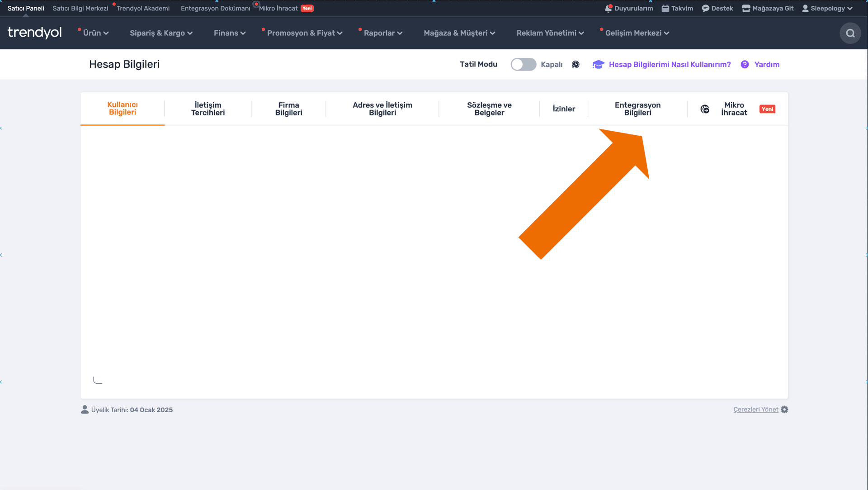
Task: Click the search magnifier icon
Action: point(850,33)
